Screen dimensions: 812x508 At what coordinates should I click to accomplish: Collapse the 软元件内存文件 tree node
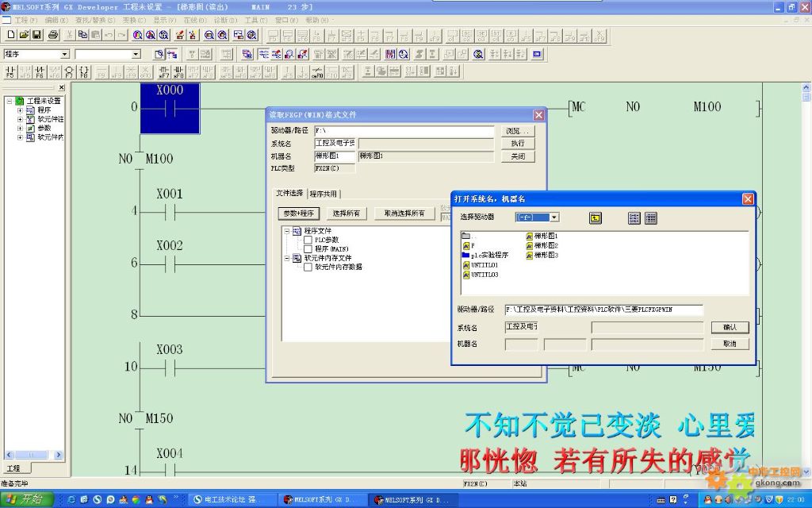tap(286, 258)
